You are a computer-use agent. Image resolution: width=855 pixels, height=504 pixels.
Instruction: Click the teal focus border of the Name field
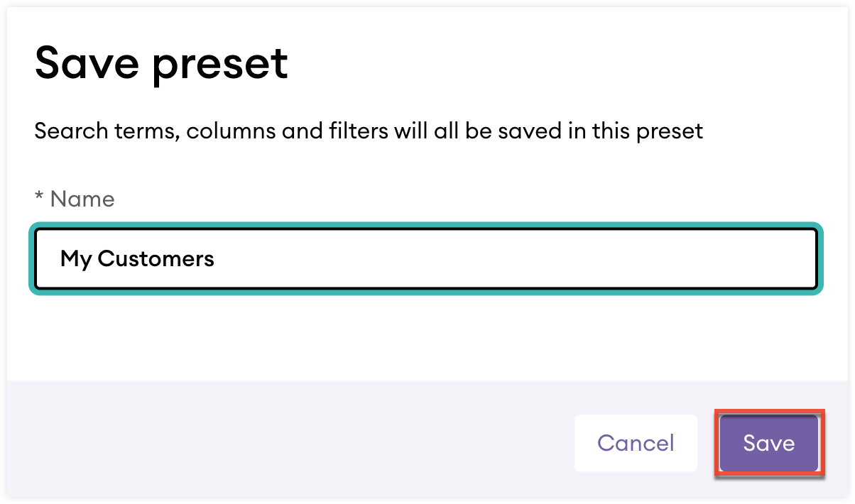click(x=426, y=226)
